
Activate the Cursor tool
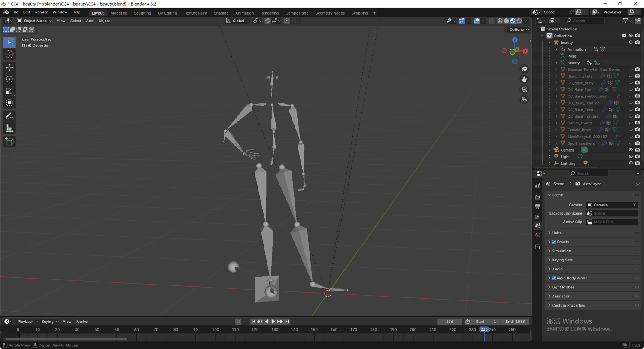[x=9, y=54]
